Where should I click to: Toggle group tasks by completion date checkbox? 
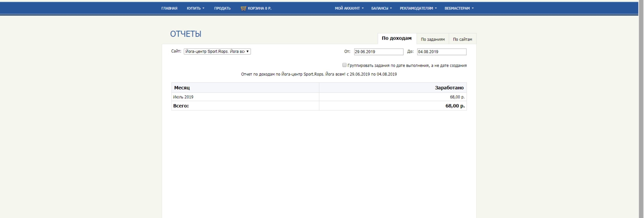[344, 65]
